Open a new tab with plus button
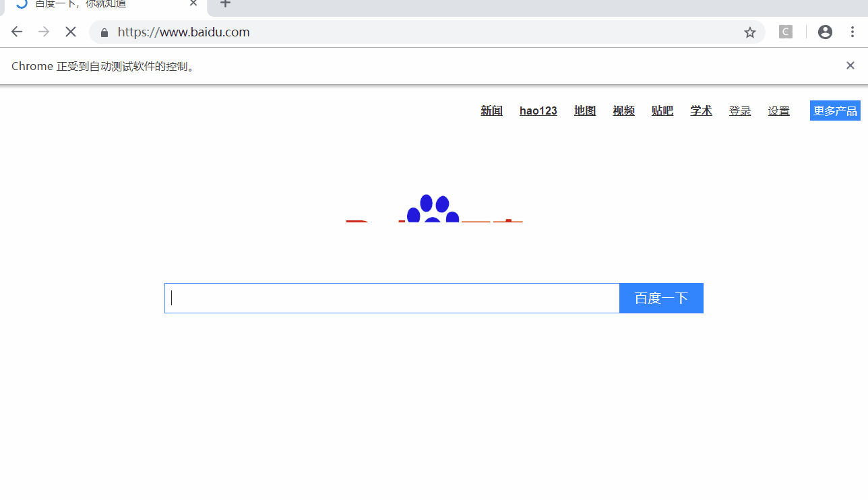 226,4
